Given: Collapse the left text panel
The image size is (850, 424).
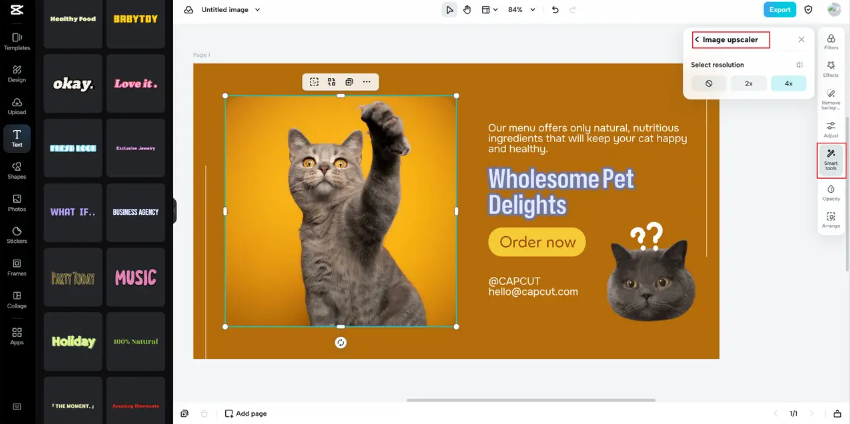Looking at the screenshot, I should click(x=175, y=211).
